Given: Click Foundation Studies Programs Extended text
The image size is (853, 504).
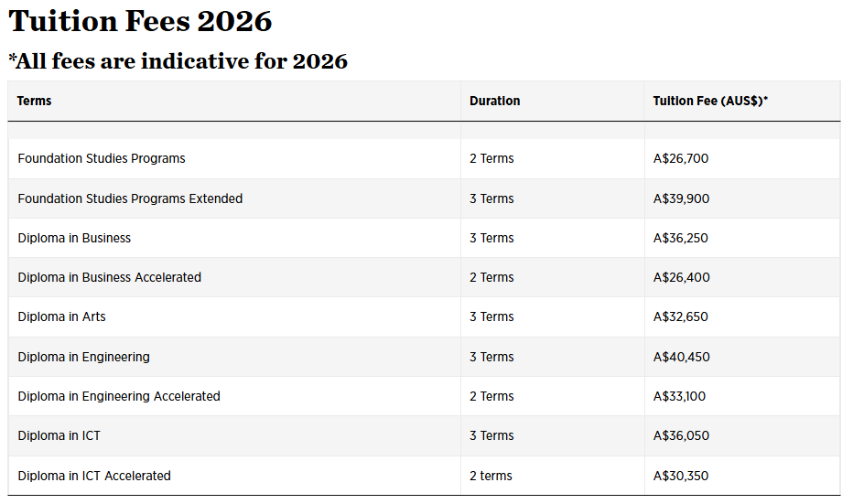Looking at the screenshot, I should pos(130,198).
